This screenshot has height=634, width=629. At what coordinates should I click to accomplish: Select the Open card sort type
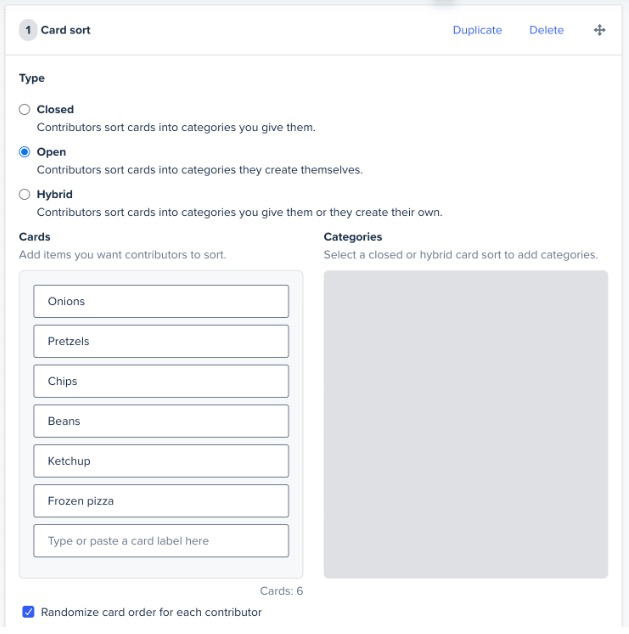coord(25,152)
